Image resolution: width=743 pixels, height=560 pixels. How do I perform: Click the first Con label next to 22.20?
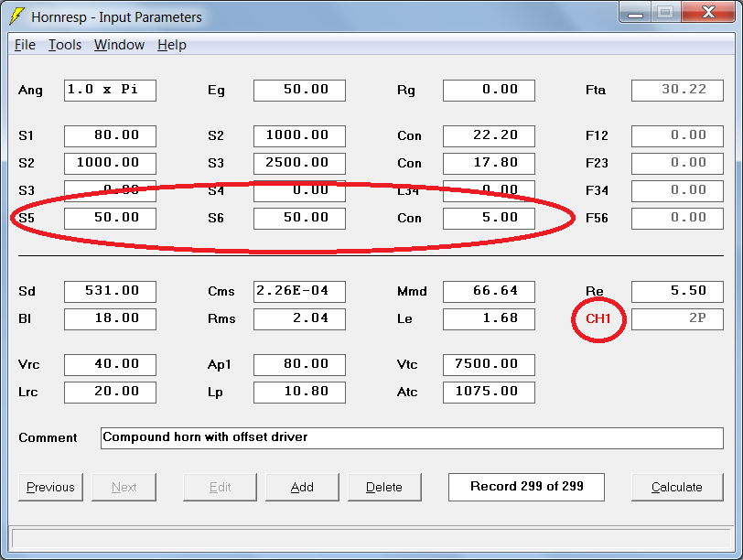(x=409, y=136)
